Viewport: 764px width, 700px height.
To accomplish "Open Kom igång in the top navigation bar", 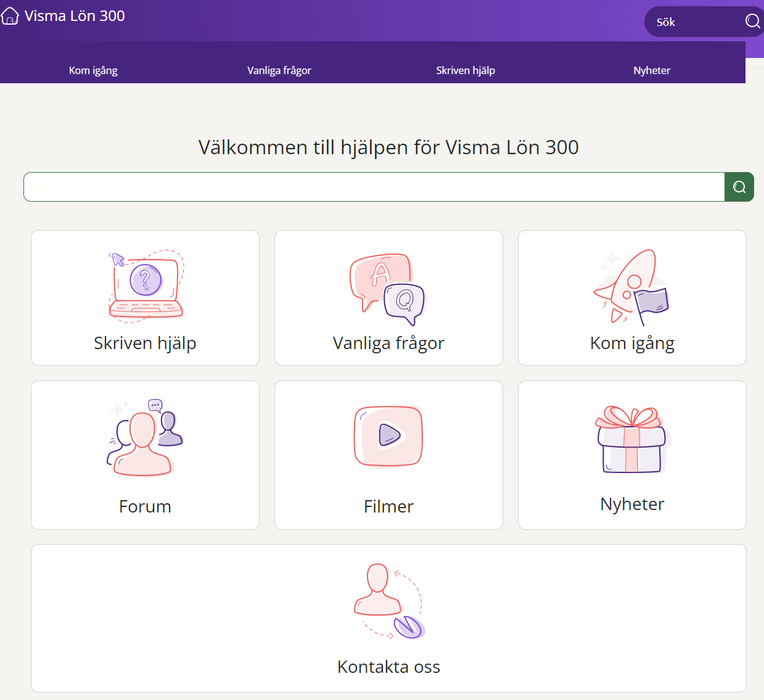I will coord(93,70).
